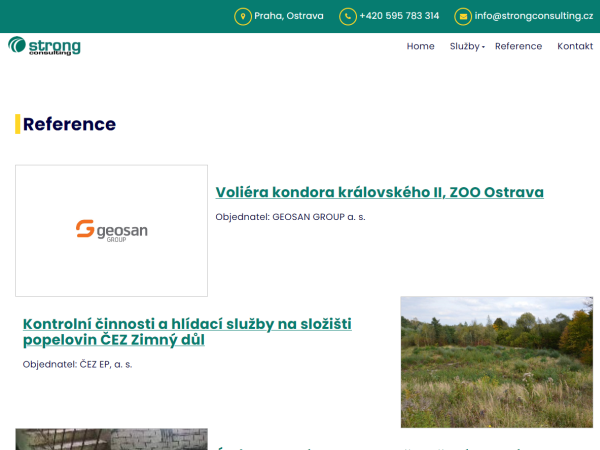Click the Praha, Ostrava location text
Image resolution: width=600 pixels, height=450 pixels.
coord(289,16)
